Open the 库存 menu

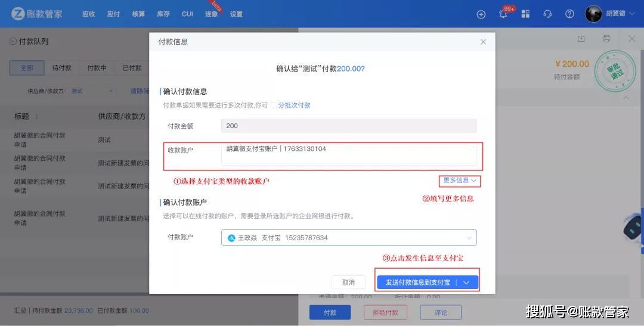(x=163, y=14)
